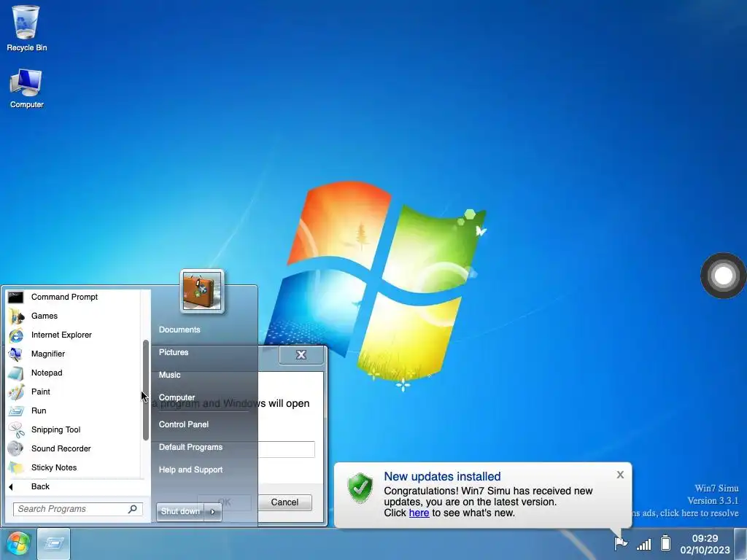Click the Run dialog Open text field
The width and height of the screenshot is (747, 560).
286,449
